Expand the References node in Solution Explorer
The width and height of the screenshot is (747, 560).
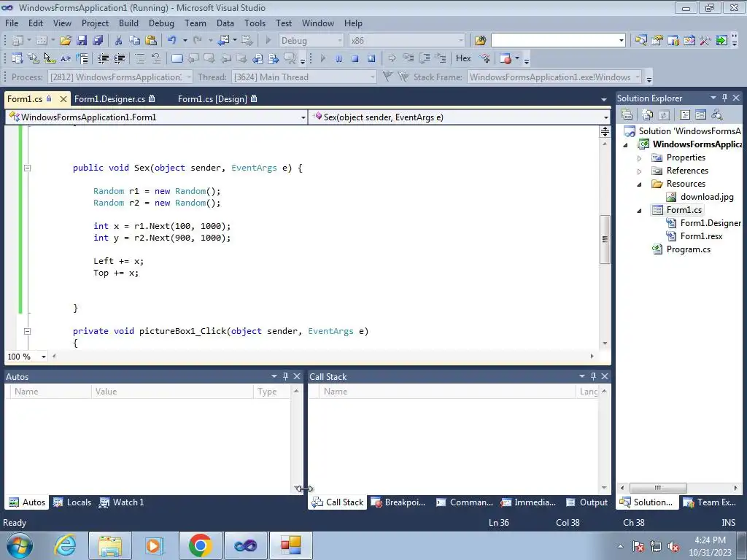pyautogui.click(x=639, y=171)
